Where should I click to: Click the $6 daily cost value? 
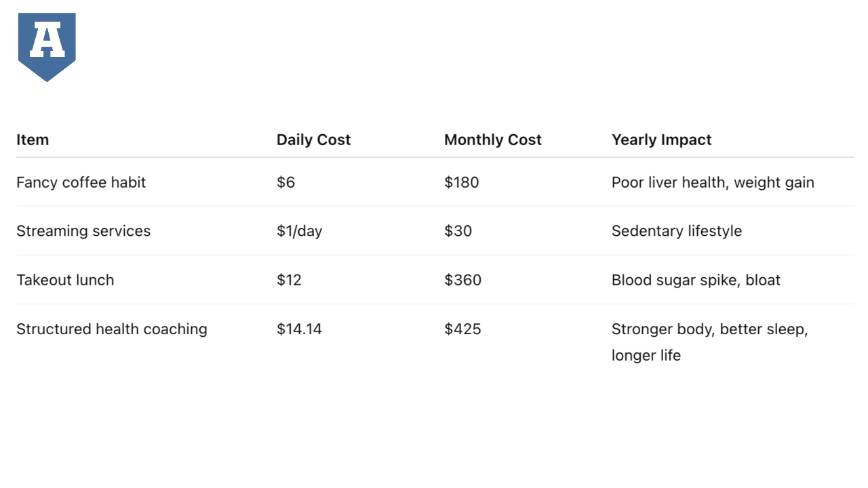[285, 182]
